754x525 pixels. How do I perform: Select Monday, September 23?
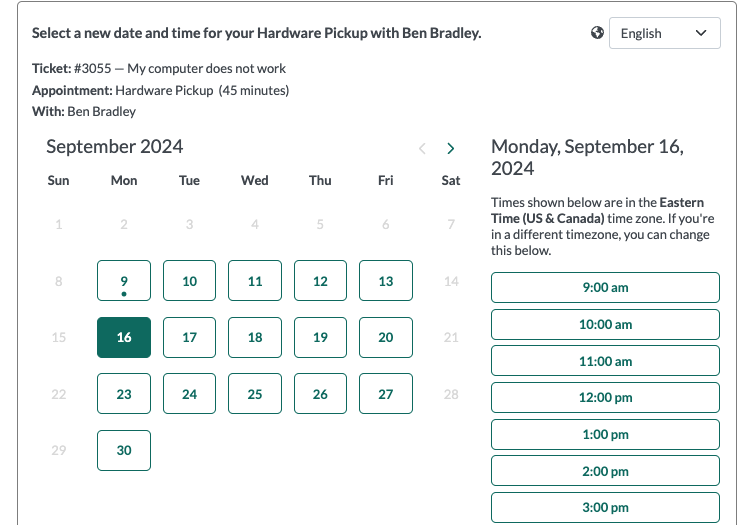tap(124, 394)
